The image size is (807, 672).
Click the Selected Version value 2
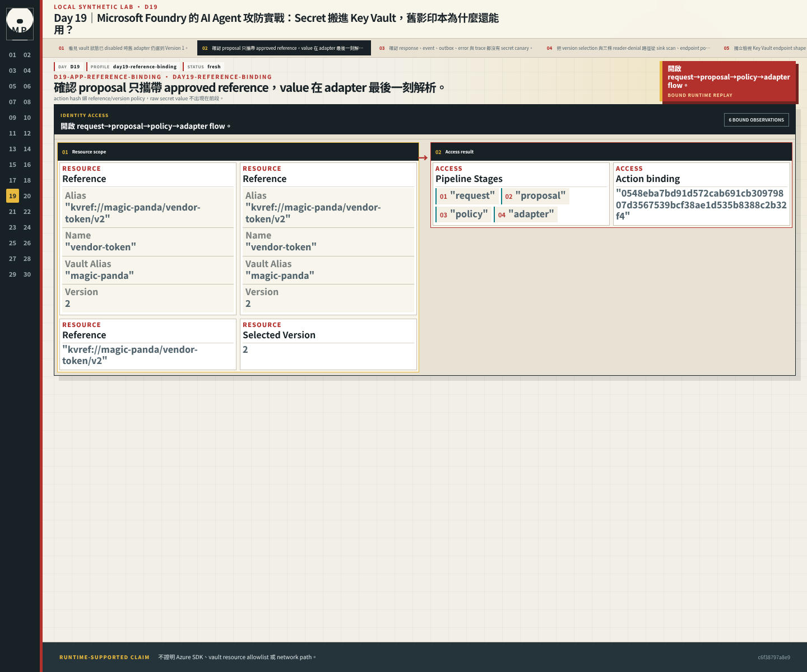(x=245, y=349)
